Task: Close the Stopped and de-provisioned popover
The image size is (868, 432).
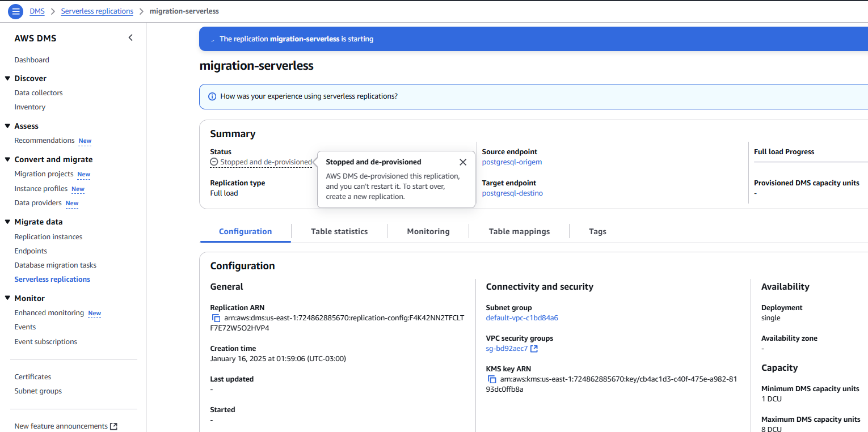Action: (463, 162)
